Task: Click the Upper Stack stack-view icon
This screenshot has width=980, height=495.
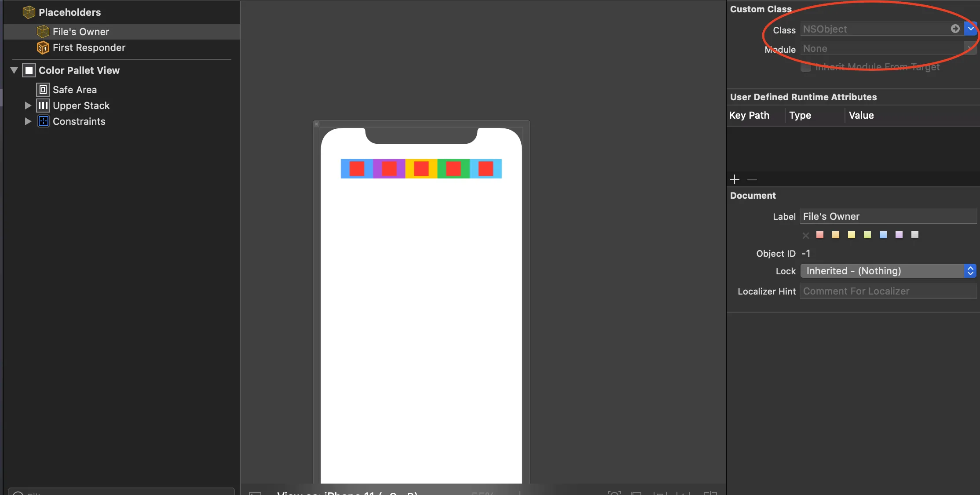Action: pyautogui.click(x=43, y=106)
